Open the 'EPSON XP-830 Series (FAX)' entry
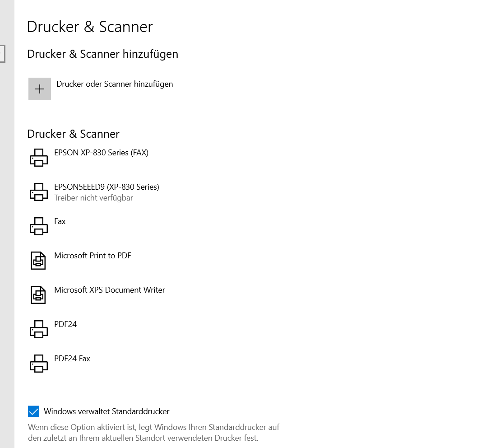 [101, 153]
